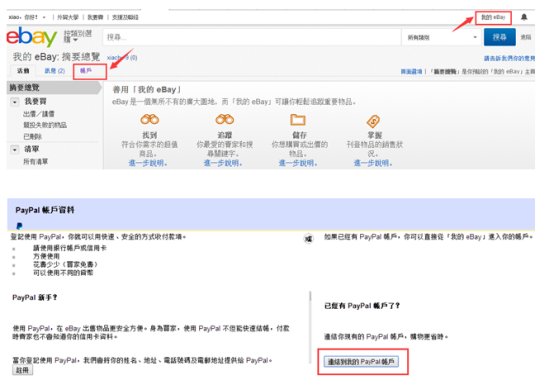The width and height of the screenshot is (554, 385).
Task: Open the 頁面選項 link
Action: tap(411, 72)
